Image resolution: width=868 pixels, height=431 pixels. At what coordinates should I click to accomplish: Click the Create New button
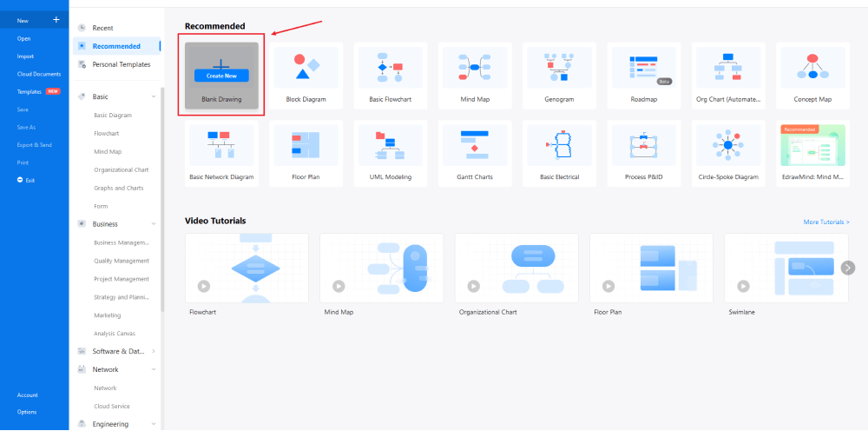(221, 76)
